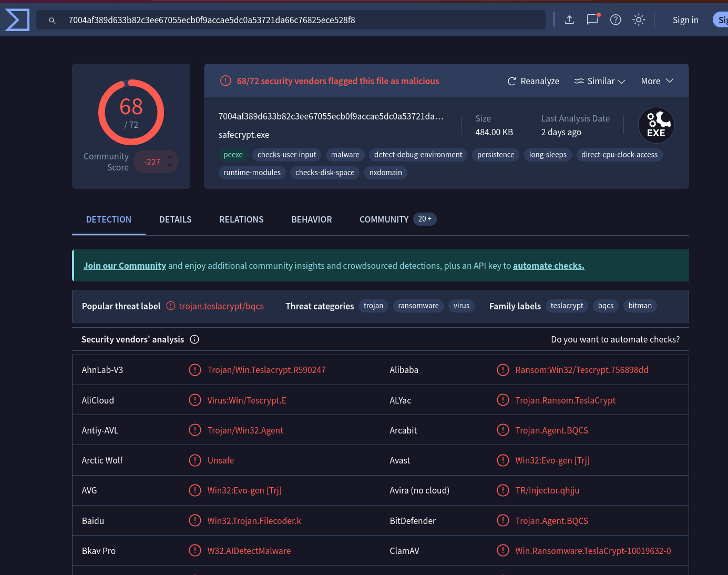The width and height of the screenshot is (728, 575).
Task: Switch to the Details tab
Action: [x=175, y=219]
